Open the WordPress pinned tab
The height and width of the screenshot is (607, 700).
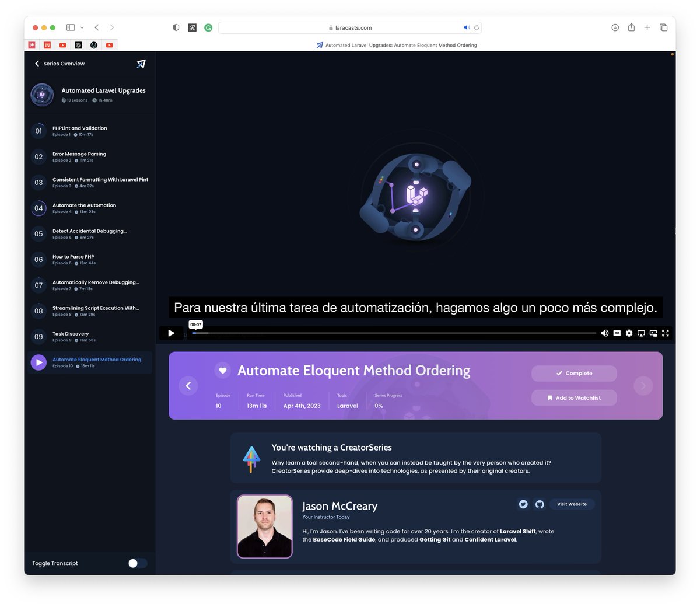point(94,45)
